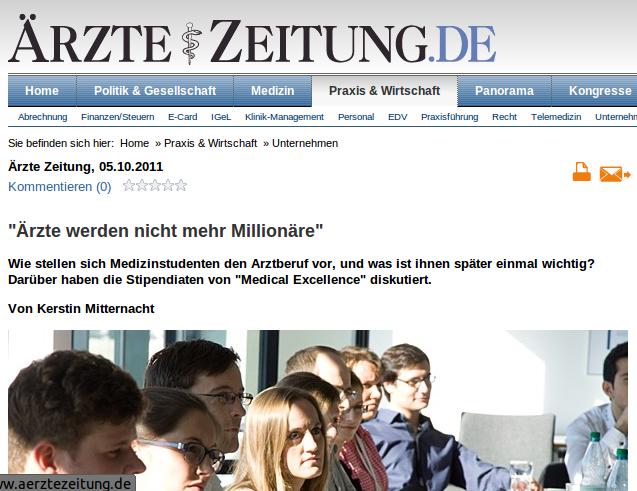Rate article with the first star
This screenshot has height=491, width=637.
pos(129,186)
